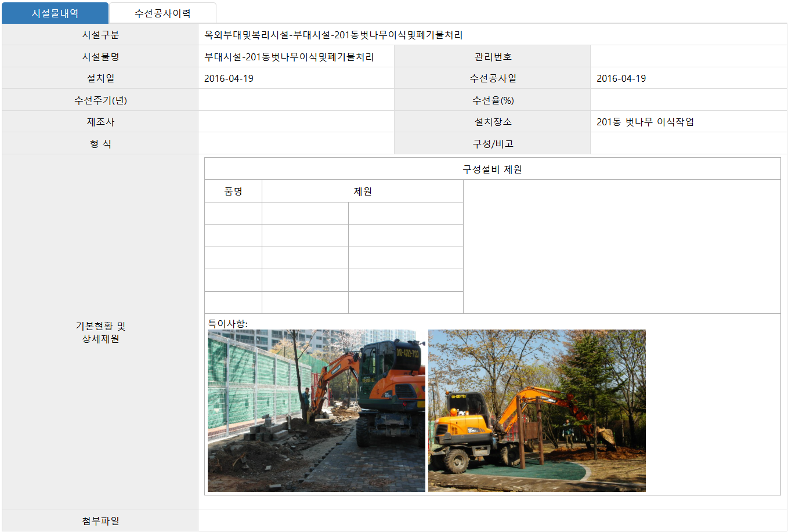Click the 시설구분 value text
Viewport: 788px width, 532px height.
(333, 35)
